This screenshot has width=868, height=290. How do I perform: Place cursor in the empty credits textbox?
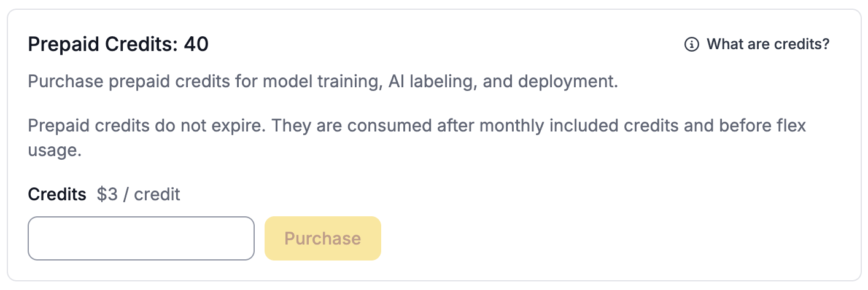click(x=141, y=238)
